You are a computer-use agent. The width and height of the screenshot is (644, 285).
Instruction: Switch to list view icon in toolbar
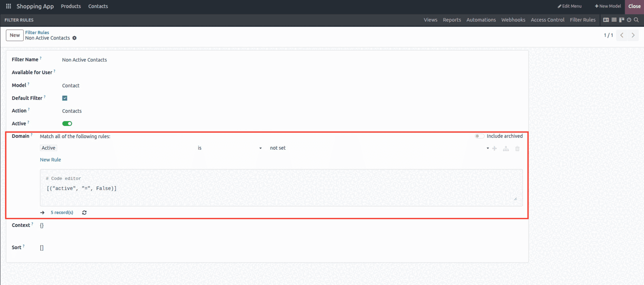(x=614, y=20)
